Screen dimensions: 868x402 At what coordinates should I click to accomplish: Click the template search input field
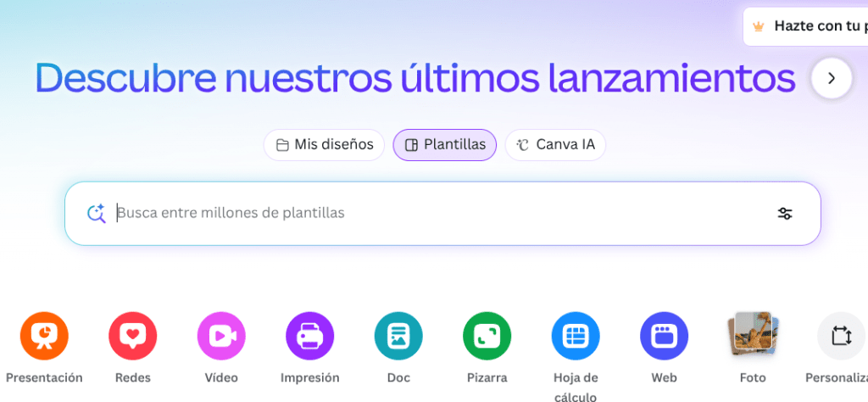click(x=441, y=214)
